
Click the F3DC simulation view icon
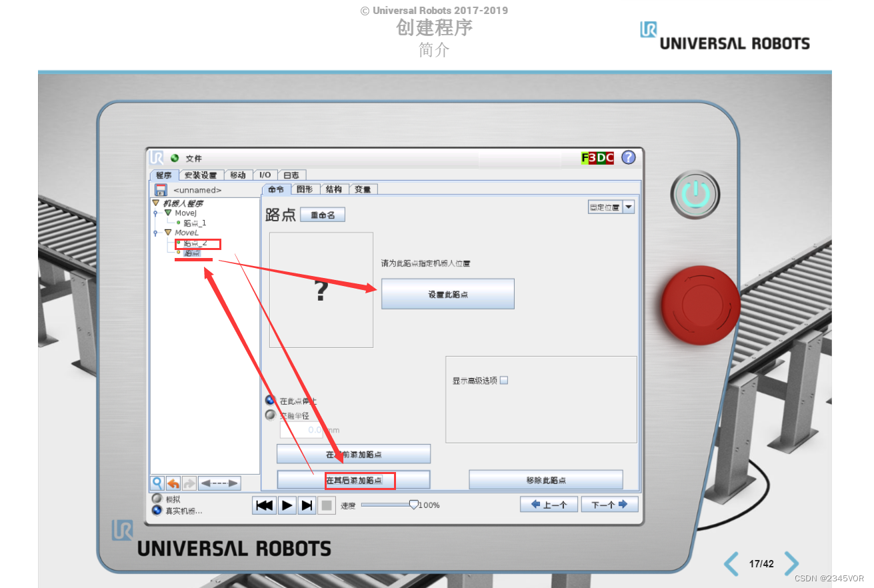[597, 158]
